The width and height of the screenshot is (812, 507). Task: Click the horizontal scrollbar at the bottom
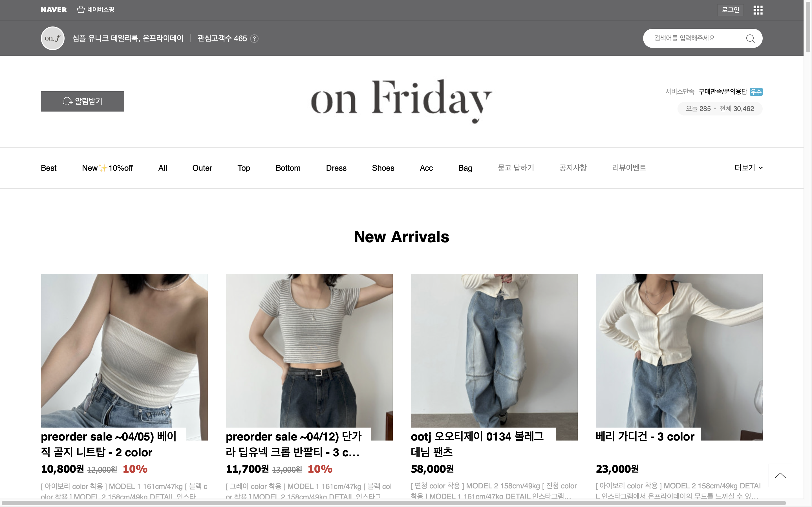tap(394, 503)
